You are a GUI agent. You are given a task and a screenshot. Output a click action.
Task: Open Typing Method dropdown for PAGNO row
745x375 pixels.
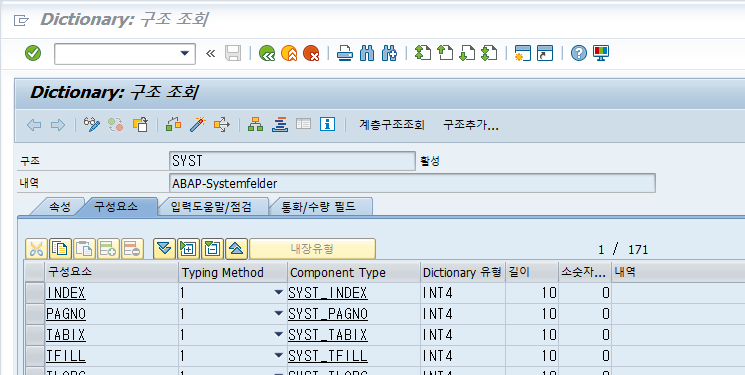(x=279, y=314)
